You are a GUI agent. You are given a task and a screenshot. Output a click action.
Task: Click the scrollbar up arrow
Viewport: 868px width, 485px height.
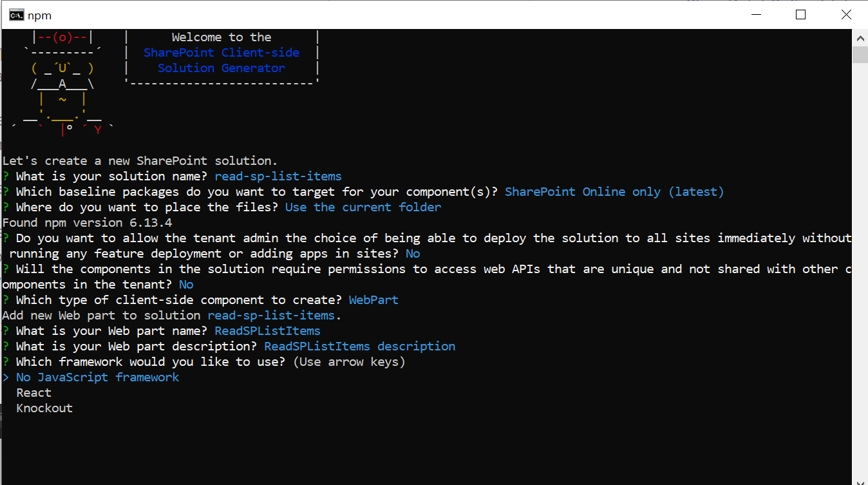(x=860, y=37)
